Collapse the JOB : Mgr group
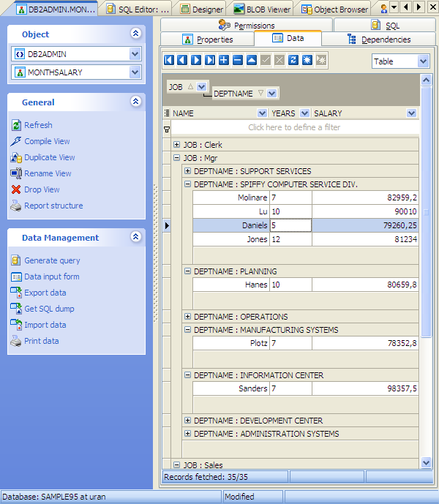This screenshot has height=504, width=439. click(176, 158)
